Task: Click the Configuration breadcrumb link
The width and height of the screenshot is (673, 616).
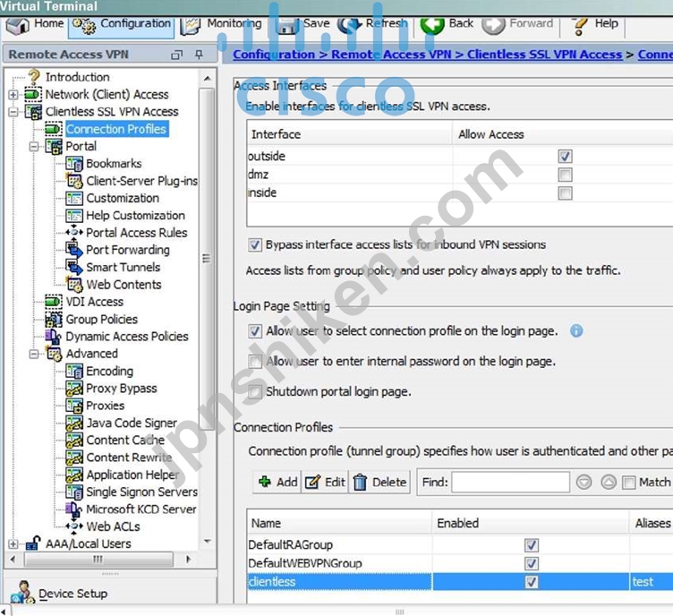Action: [x=274, y=55]
